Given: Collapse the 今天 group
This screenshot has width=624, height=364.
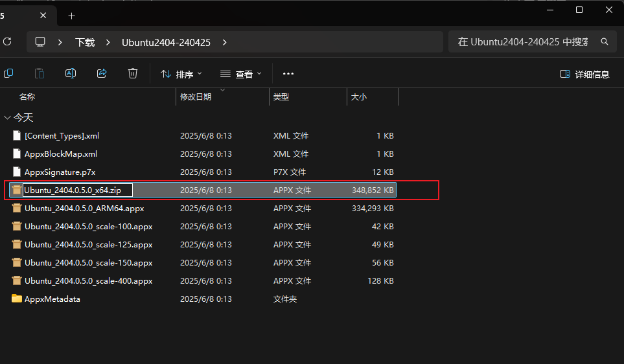Looking at the screenshot, I should tap(7, 118).
